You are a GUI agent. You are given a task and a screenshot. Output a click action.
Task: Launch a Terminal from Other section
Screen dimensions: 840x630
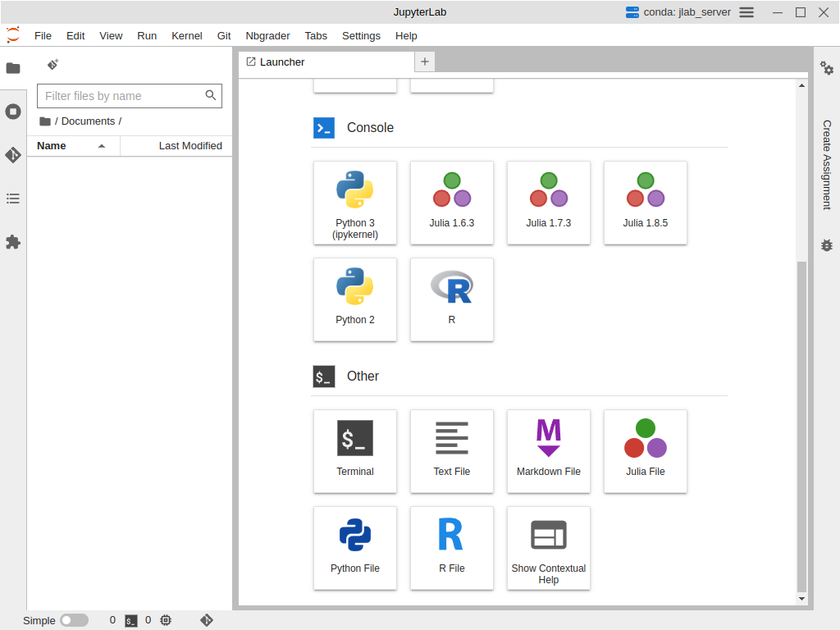pos(355,451)
